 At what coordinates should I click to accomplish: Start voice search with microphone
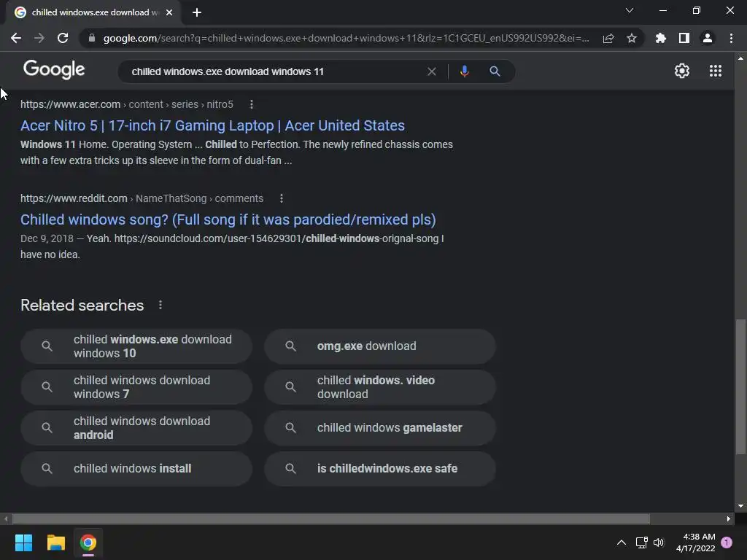465,71
